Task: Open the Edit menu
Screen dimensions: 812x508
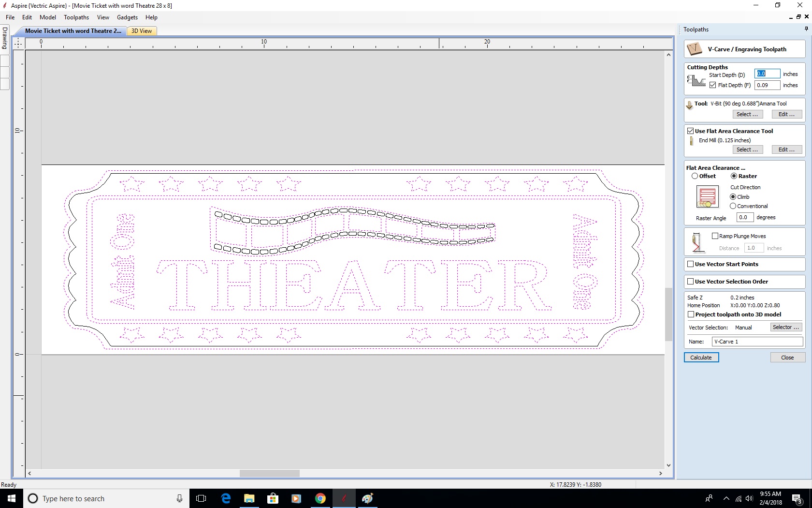Action: click(x=27, y=17)
